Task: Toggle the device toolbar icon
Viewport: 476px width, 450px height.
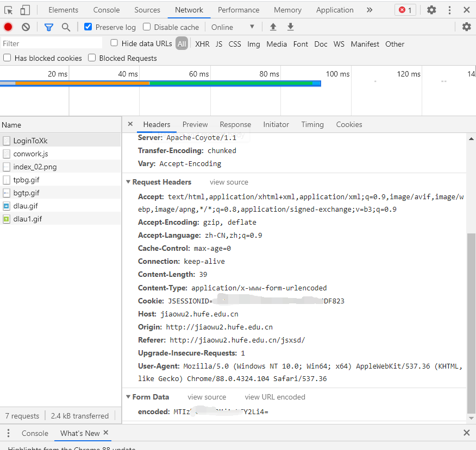Action: [25, 10]
